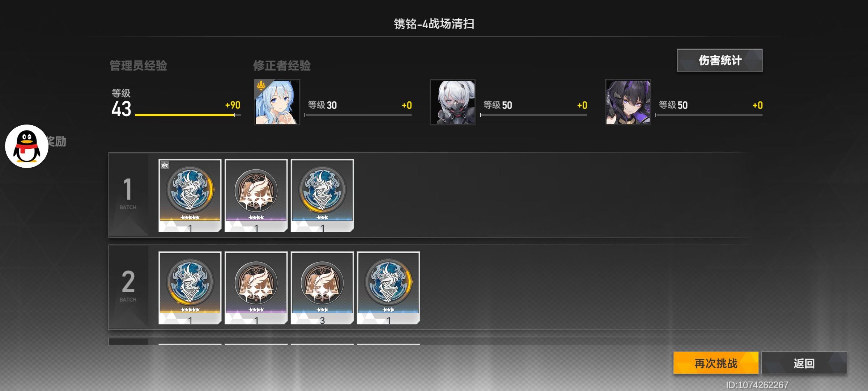Tap the floating QQ penguin icon
This screenshot has height=391, width=868.
[27, 146]
